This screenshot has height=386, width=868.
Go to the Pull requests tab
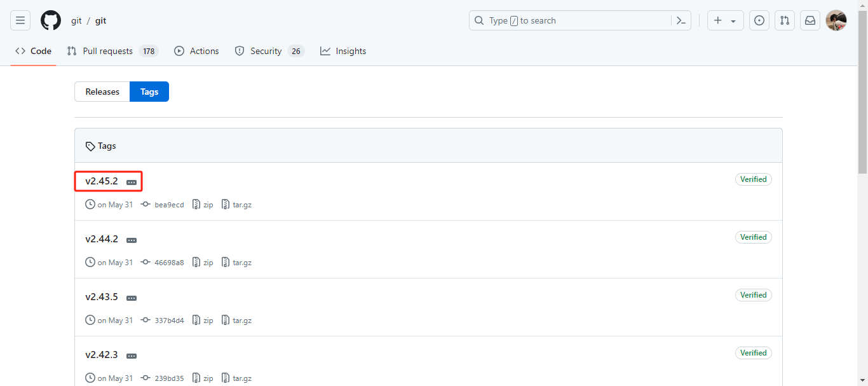coord(107,51)
